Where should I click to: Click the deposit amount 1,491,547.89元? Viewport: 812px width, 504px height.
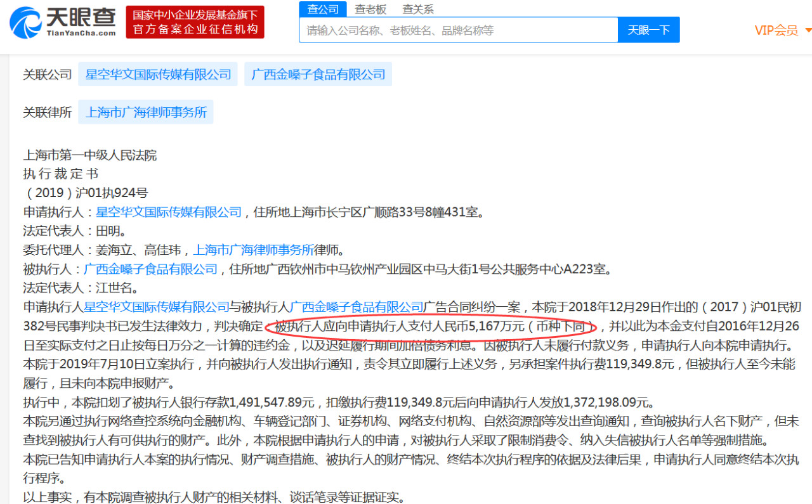(272, 402)
